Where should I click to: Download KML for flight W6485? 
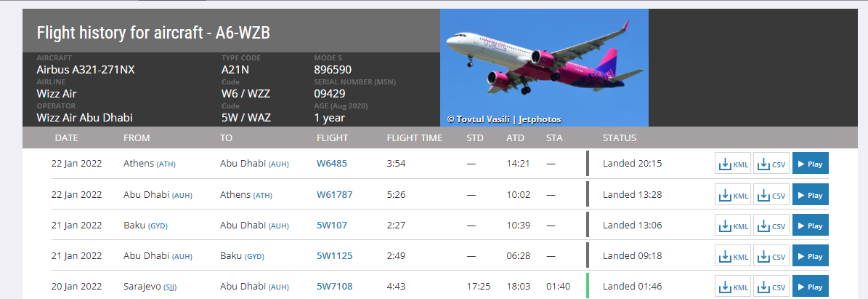733,164
